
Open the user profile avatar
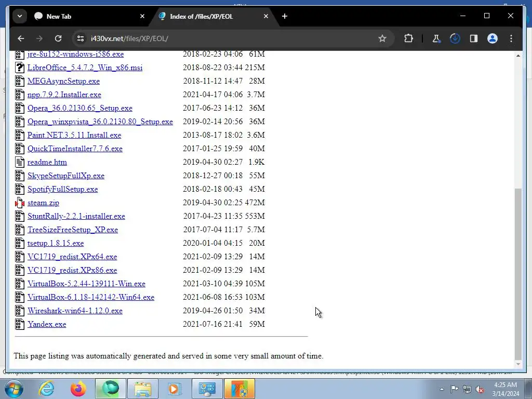pyautogui.click(x=493, y=38)
